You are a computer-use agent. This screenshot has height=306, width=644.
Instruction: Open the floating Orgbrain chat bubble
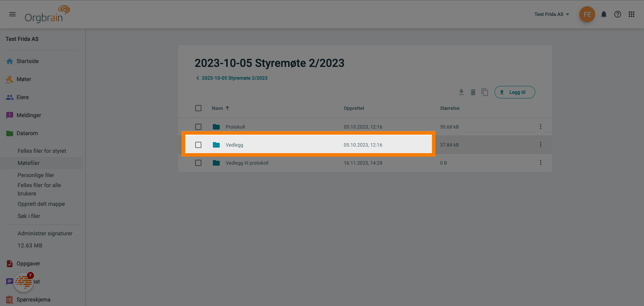click(24, 282)
